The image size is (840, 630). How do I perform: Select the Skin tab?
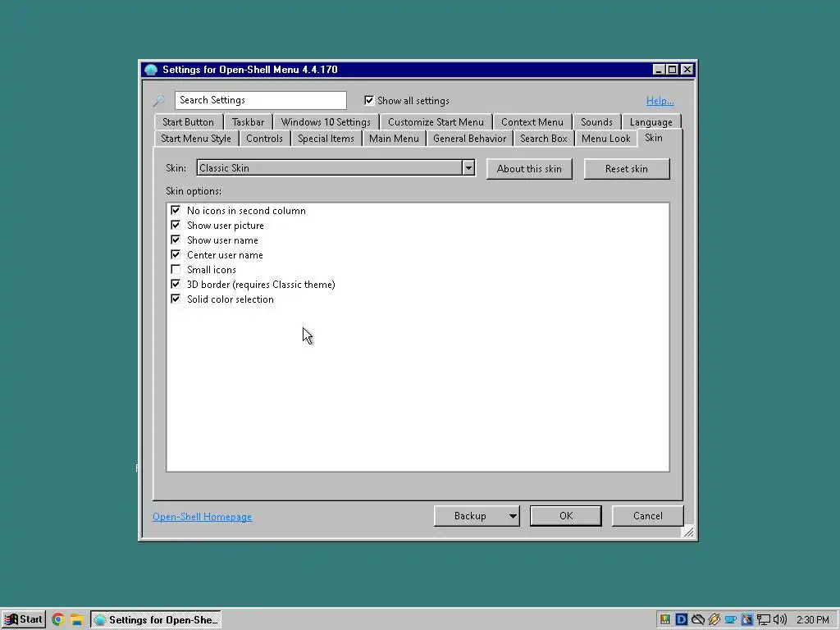point(654,138)
